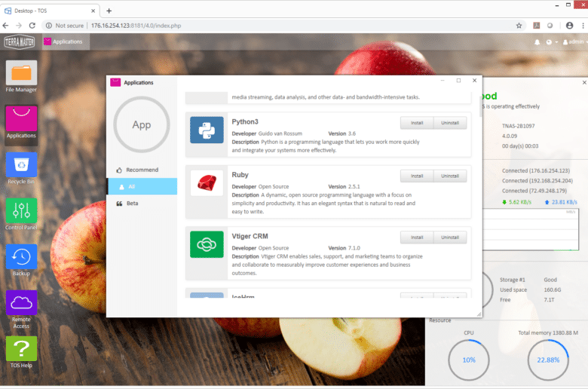Click the CPU 10% usage gauge
This screenshot has height=389, width=588.
pyautogui.click(x=469, y=360)
